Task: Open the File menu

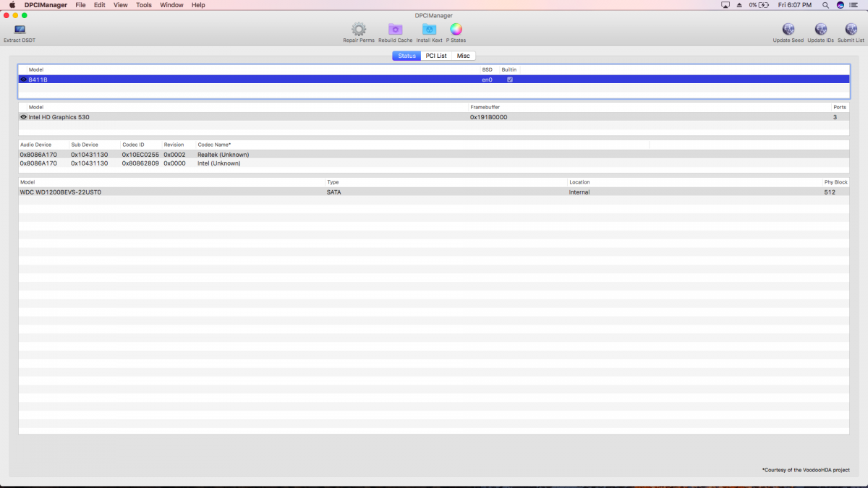Action: pyautogui.click(x=80, y=5)
